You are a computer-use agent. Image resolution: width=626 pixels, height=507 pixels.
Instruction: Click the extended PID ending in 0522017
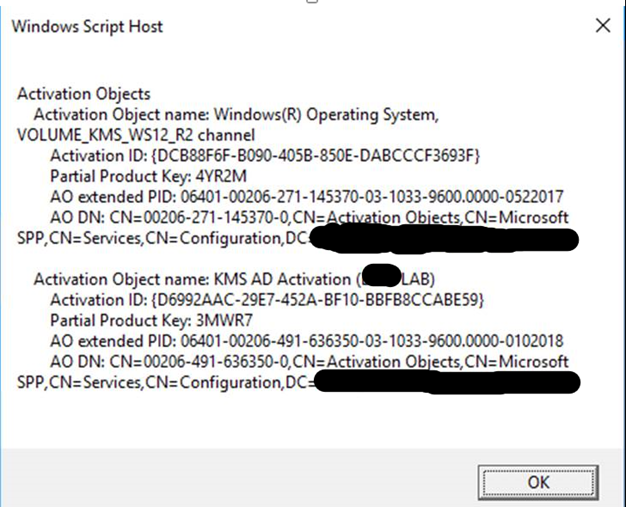click(x=306, y=197)
